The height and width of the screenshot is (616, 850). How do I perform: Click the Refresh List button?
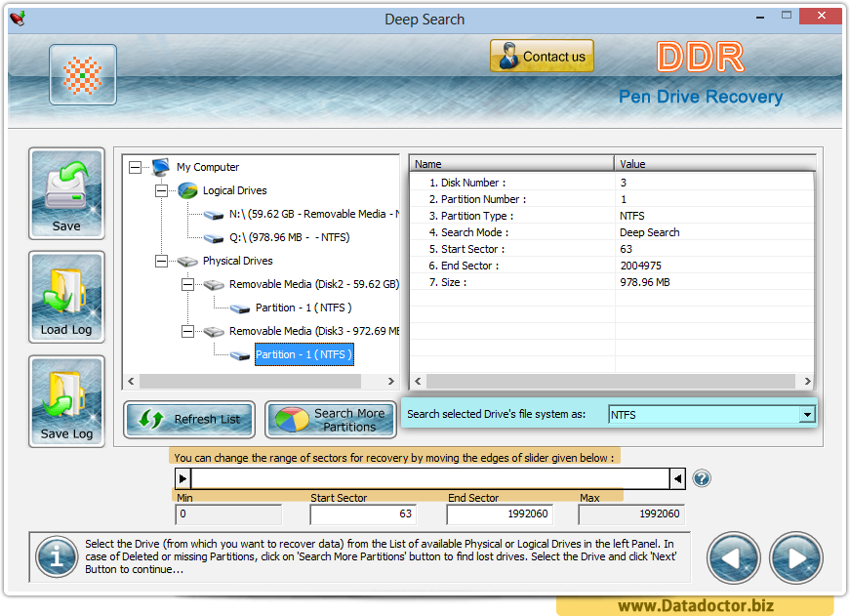click(189, 419)
